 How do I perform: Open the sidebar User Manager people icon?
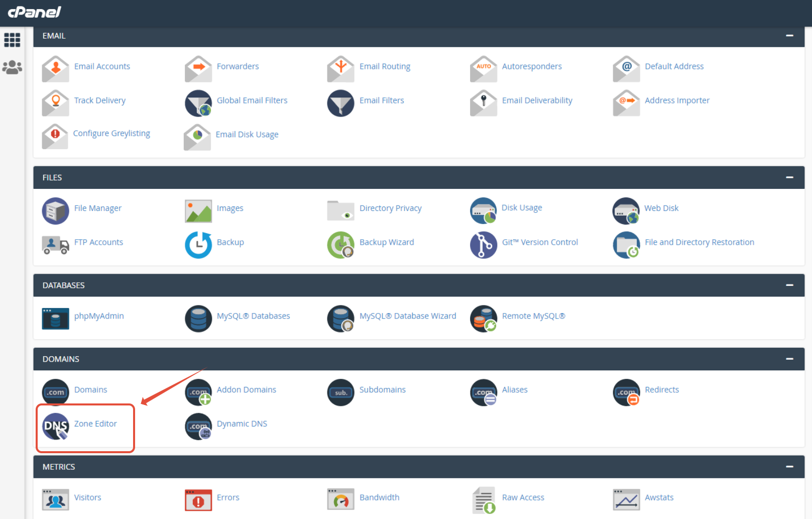[12, 67]
